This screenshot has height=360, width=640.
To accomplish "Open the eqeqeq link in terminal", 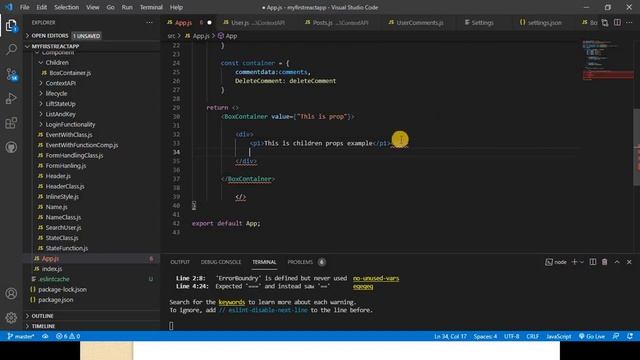I will (363, 287).
